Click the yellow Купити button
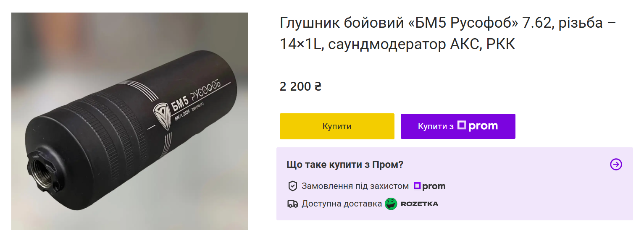Image resolution: width=644 pixels, height=230 pixels. point(337,126)
